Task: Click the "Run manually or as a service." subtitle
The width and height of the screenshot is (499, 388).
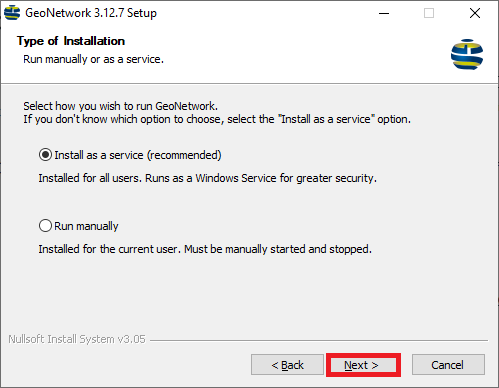Action: [x=94, y=59]
